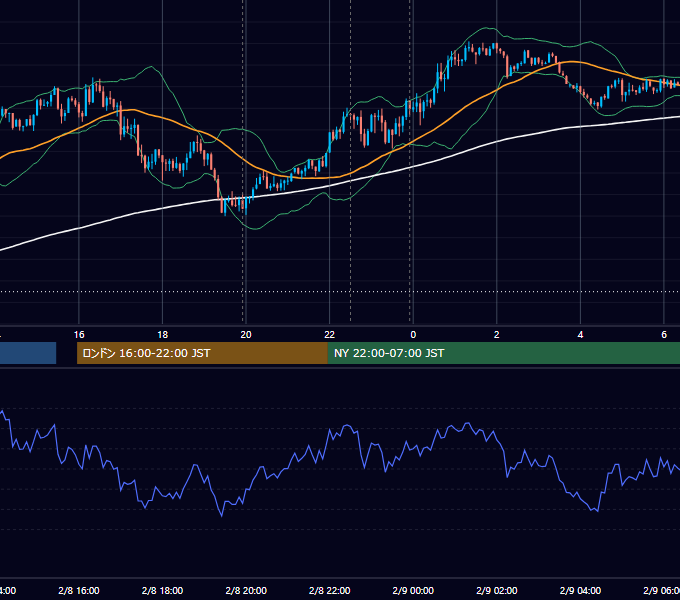680x600 pixels.
Task: Click the 2/8 16:00 date label
Action: coord(79,590)
